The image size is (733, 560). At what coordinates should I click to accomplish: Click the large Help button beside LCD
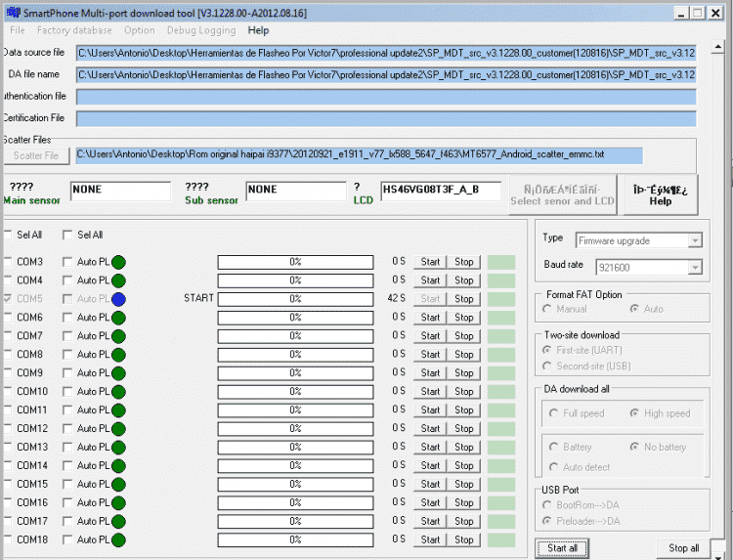[660, 194]
